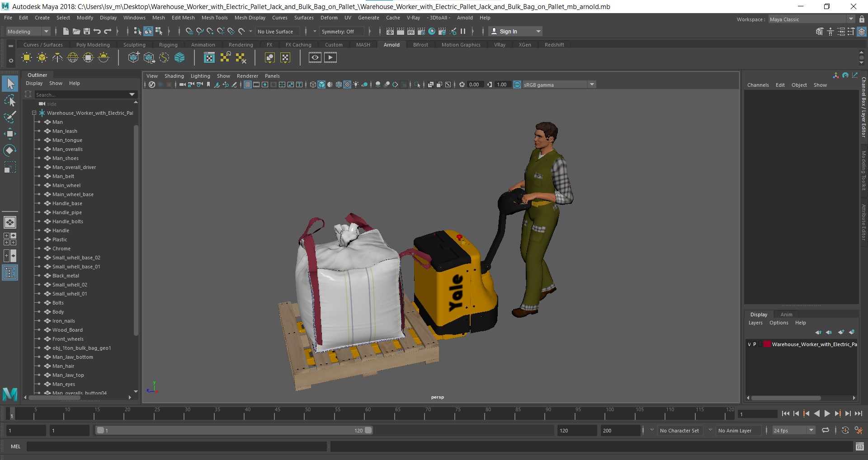Select the Wood_Board object in the Outliner

point(67,330)
